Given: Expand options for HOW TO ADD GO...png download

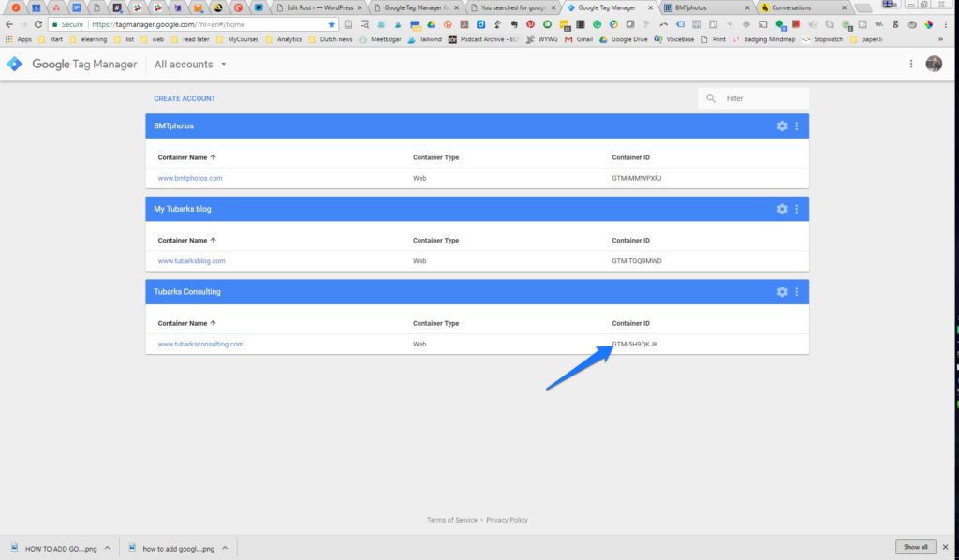Looking at the screenshot, I should (x=107, y=548).
